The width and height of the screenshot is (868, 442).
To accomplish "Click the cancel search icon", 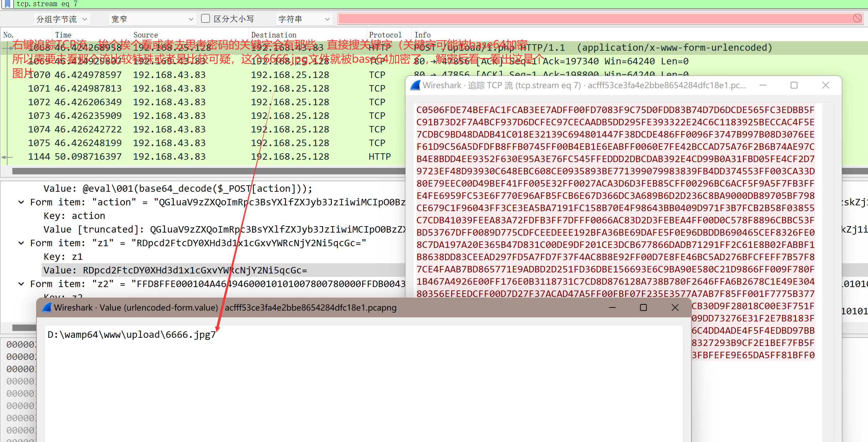I will 857,18.
